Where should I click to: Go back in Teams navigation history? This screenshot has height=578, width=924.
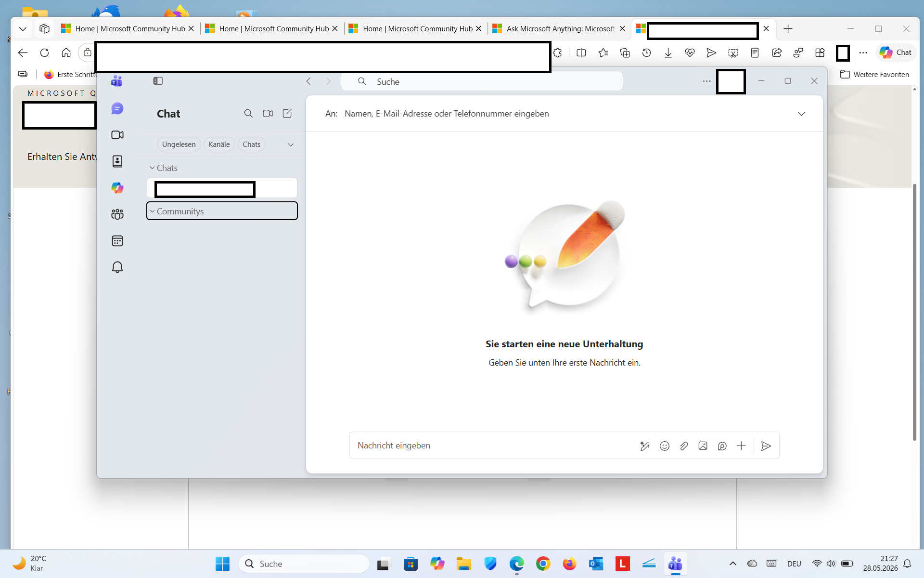pyautogui.click(x=309, y=81)
